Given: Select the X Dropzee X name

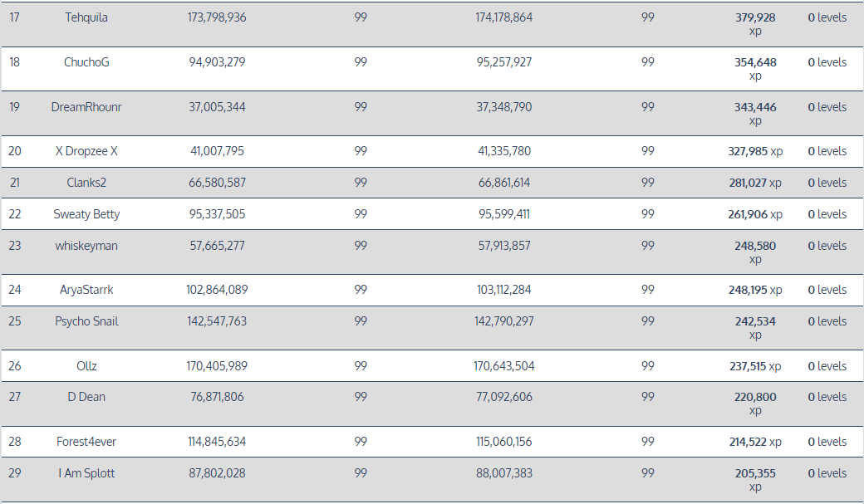Looking at the screenshot, I should pos(86,151).
